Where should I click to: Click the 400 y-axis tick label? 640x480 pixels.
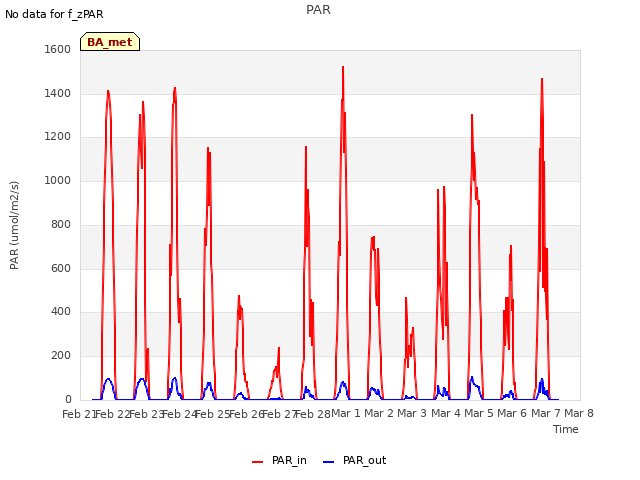click(x=61, y=312)
